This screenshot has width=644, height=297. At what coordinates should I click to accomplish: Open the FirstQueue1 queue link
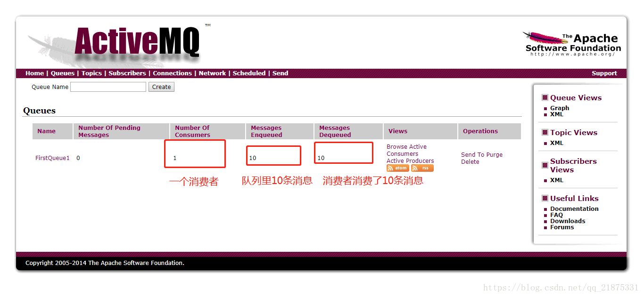coord(52,158)
